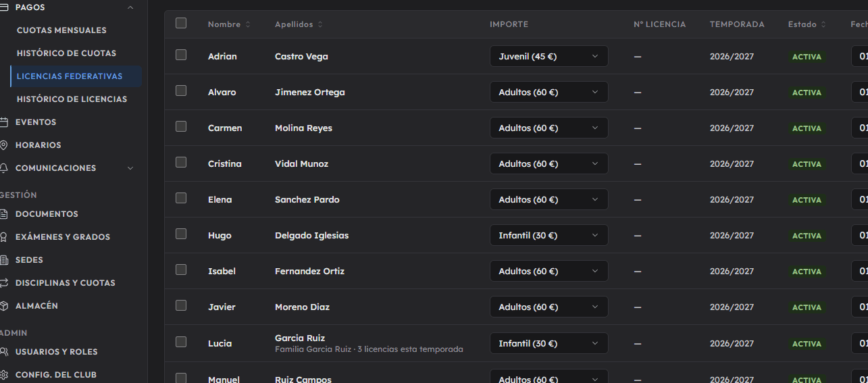Click the Horarios location pin icon
The width and height of the screenshot is (868, 383).
3,145
